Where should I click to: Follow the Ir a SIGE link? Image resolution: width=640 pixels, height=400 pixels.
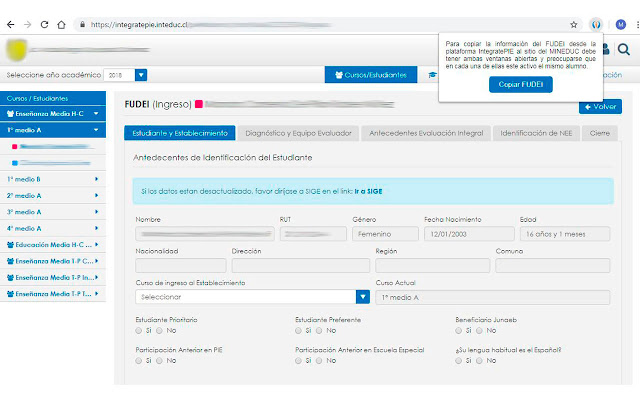(x=368, y=191)
